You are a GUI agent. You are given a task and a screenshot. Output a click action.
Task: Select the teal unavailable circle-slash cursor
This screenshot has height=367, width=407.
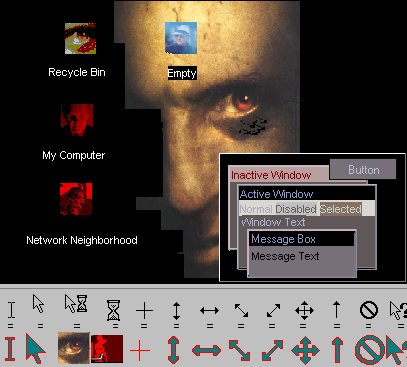click(x=369, y=350)
